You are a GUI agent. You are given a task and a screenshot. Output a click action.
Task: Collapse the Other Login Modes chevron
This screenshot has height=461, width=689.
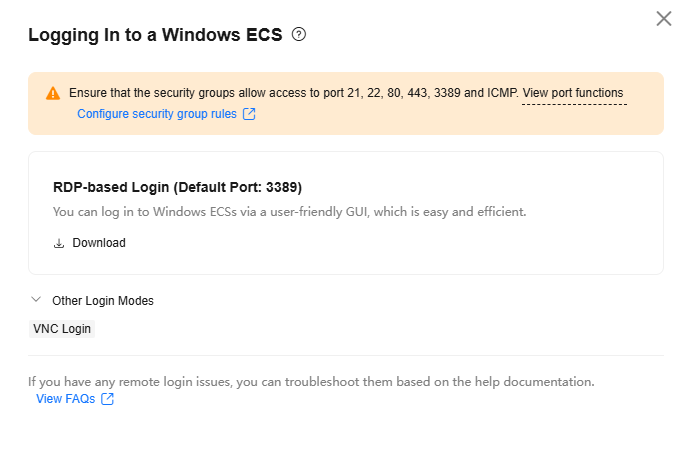coord(36,300)
